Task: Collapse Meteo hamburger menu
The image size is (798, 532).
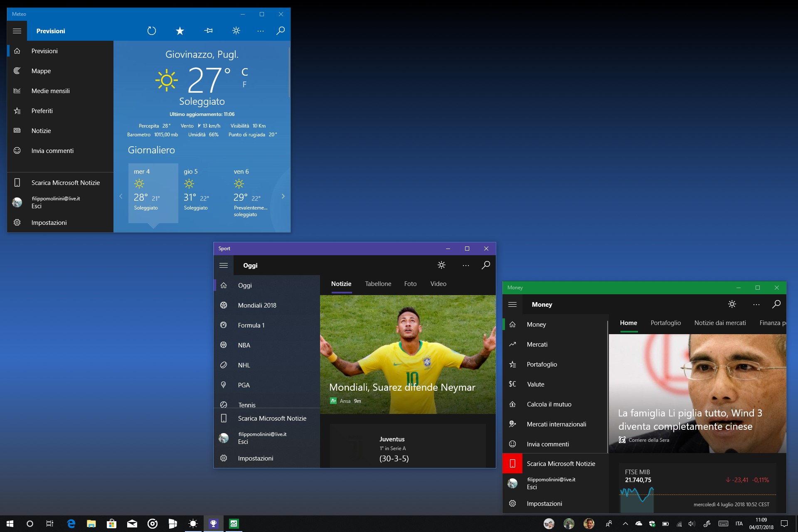Action: coord(17,31)
